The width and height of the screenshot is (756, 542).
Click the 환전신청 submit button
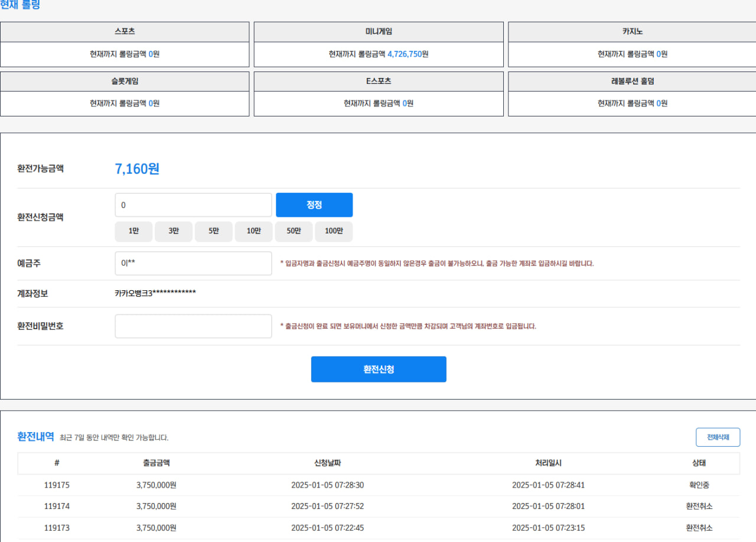pos(379,369)
